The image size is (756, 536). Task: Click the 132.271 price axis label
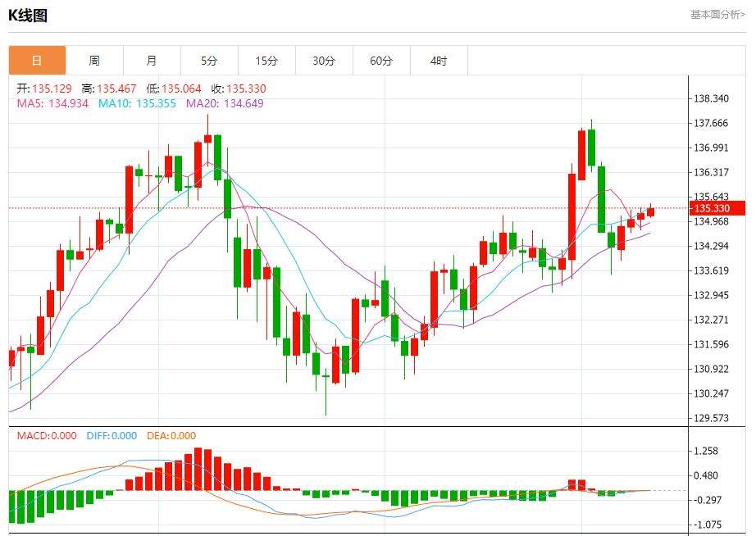point(711,320)
